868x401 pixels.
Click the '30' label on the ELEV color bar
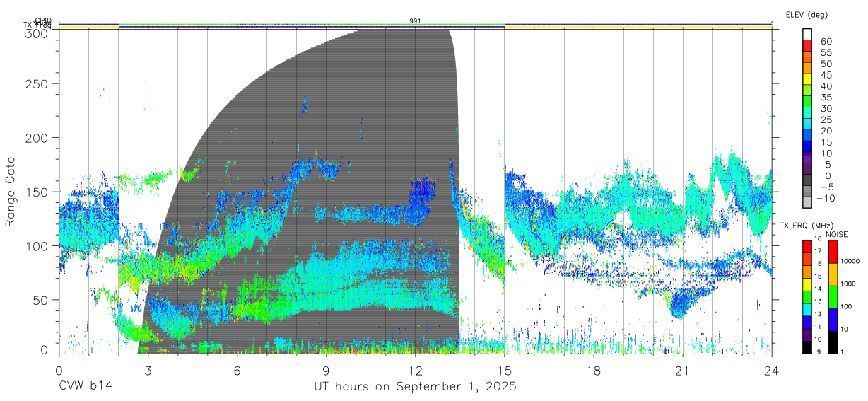point(826,108)
